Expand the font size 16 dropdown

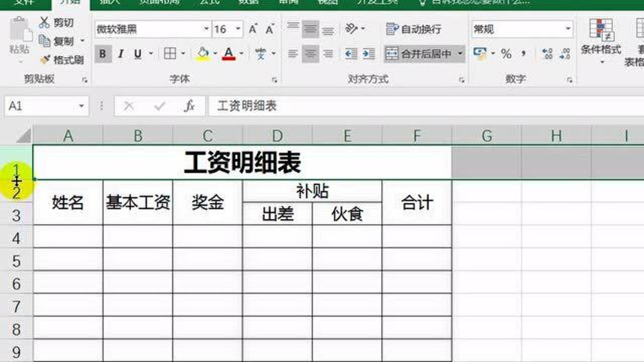pyautogui.click(x=238, y=29)
